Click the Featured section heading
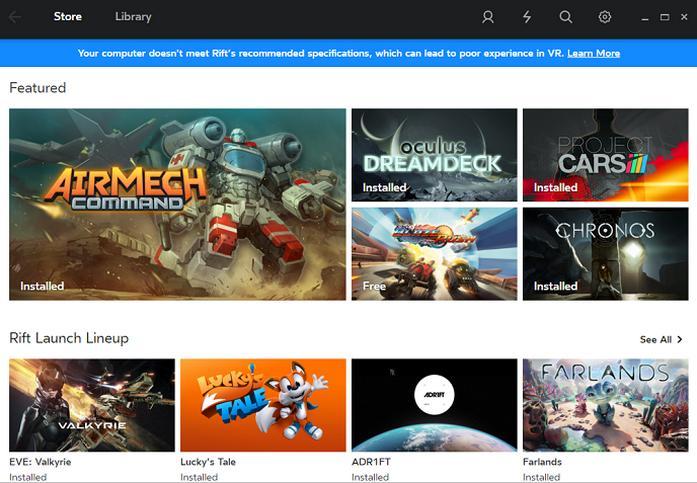Viewport: 697px width, 483px height. tap(38, 88)
